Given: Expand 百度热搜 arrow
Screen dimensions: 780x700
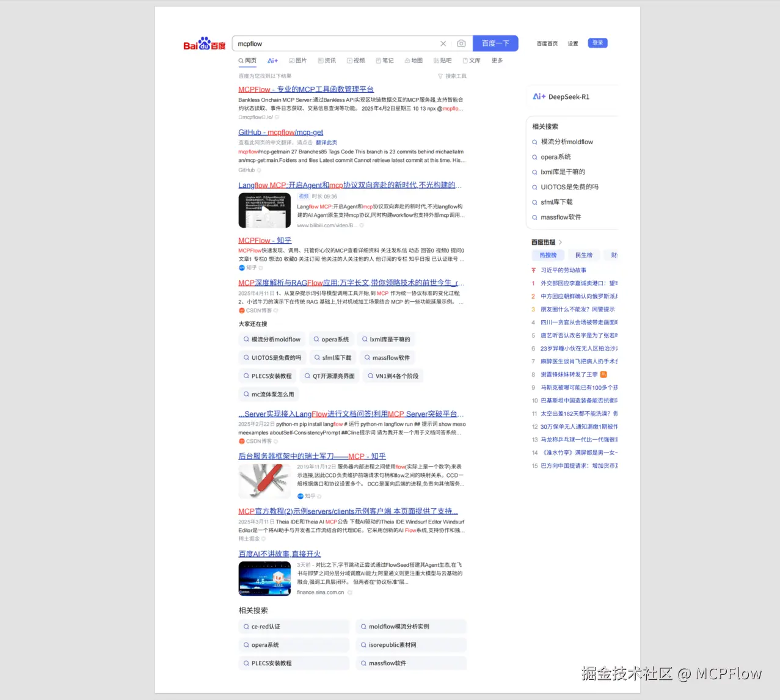Looking at the screenshot, I should (560, 242).
